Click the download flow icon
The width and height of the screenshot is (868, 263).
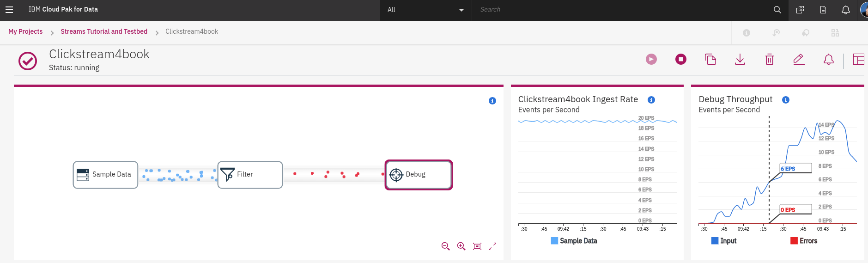[740, 59]
